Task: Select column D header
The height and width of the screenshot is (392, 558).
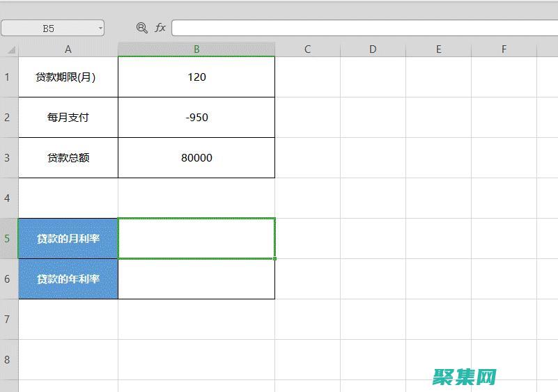Action: [x=373, y=49]
